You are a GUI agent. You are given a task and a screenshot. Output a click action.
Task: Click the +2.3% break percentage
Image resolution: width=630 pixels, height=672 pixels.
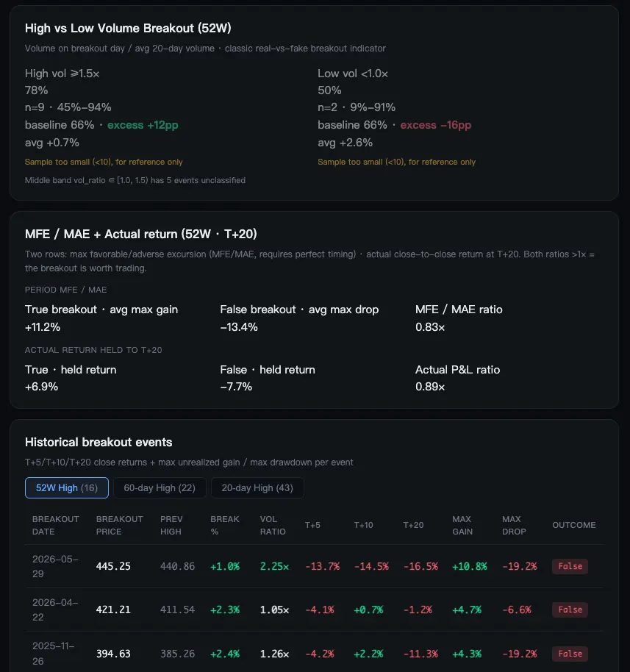coord(225,610)
